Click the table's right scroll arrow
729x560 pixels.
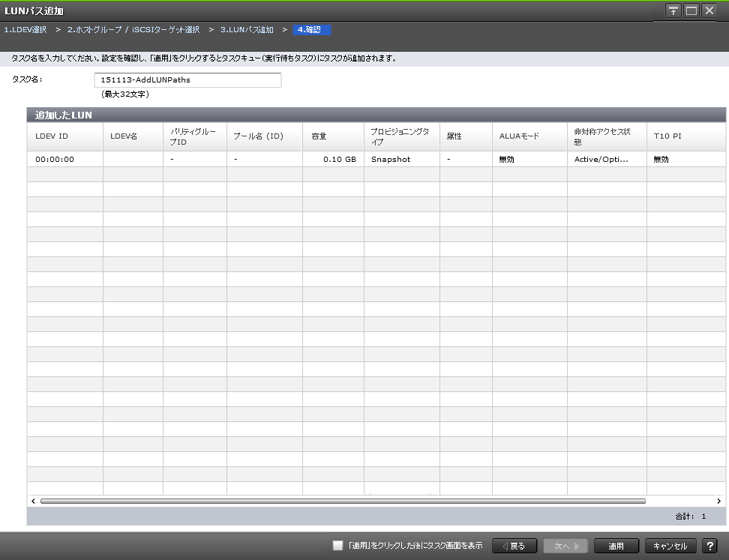pyautogui.click(x=718, y=501)
